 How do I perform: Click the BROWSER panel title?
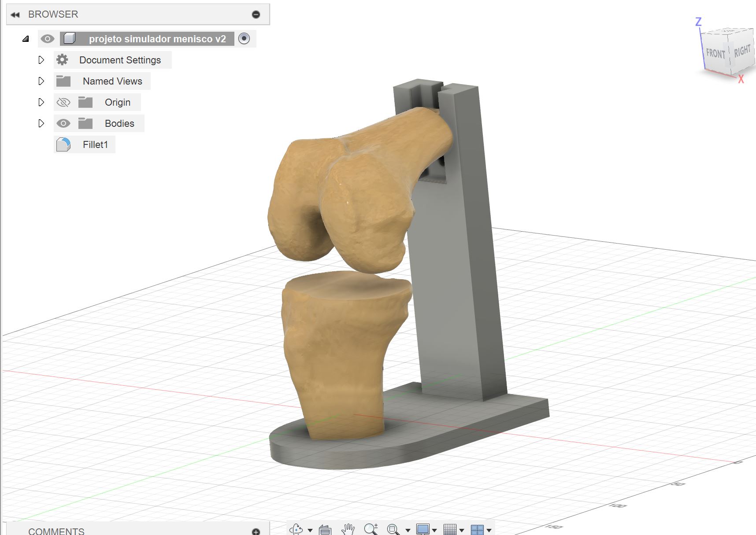[53, 15]
